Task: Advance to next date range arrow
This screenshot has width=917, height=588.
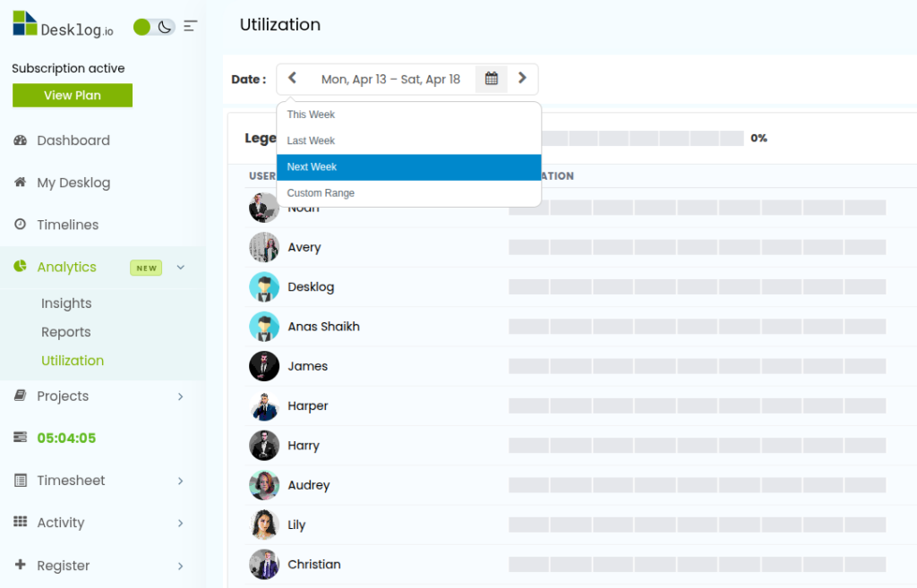Action: pos(522,79)
